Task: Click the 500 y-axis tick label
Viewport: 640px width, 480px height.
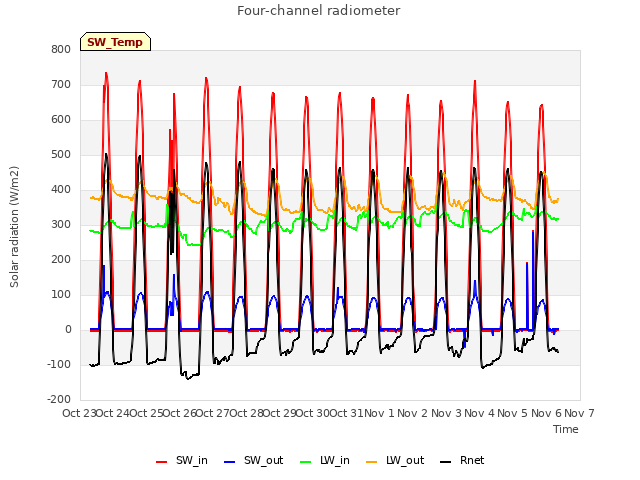Action: (61, 155)
